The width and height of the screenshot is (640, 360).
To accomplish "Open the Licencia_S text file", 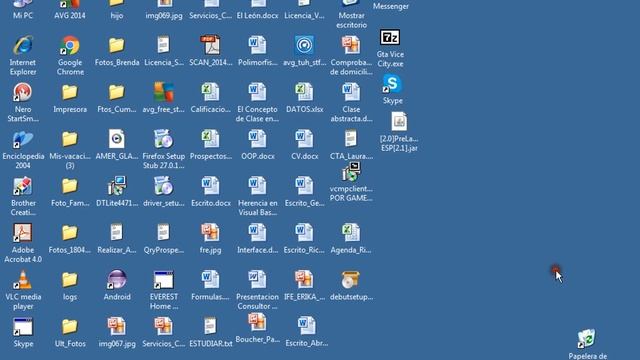I will pyautogui.click(x=164, y=46).
